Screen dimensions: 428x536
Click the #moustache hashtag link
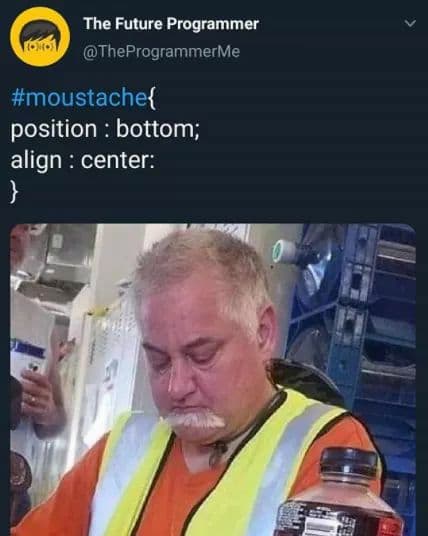pyautogui.click(x=79, y=97)
